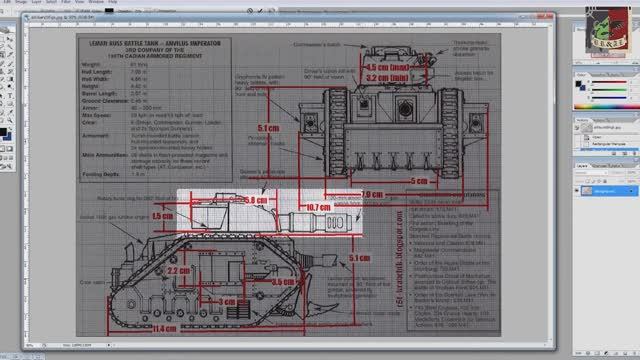Screen dimensions: 640x360
Task: Select the Brush tool
Action: 10,63
